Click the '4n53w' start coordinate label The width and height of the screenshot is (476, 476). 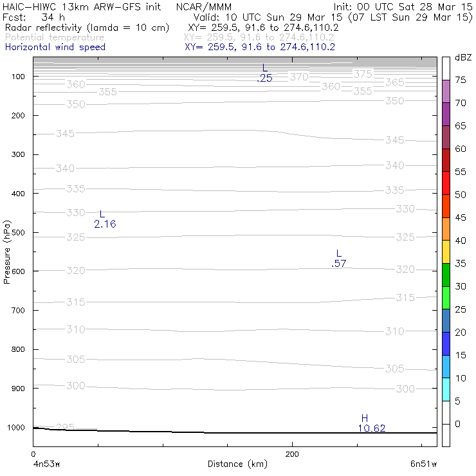click(x=46, y=464)
